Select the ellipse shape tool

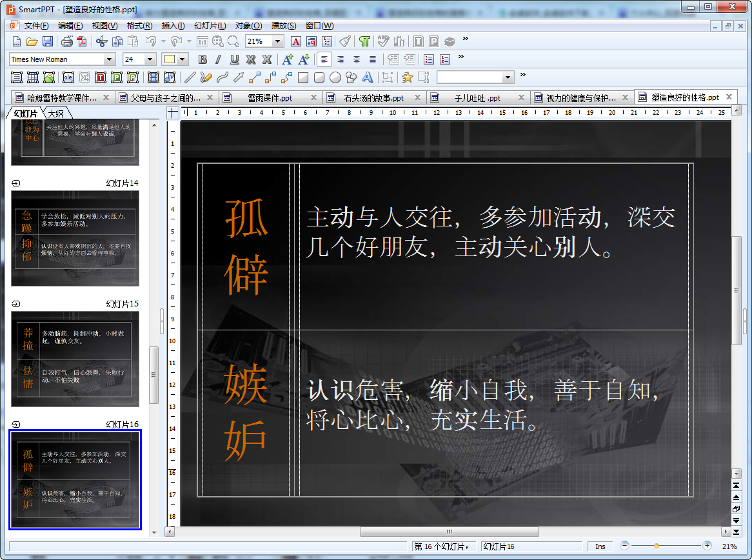point(335,77)
